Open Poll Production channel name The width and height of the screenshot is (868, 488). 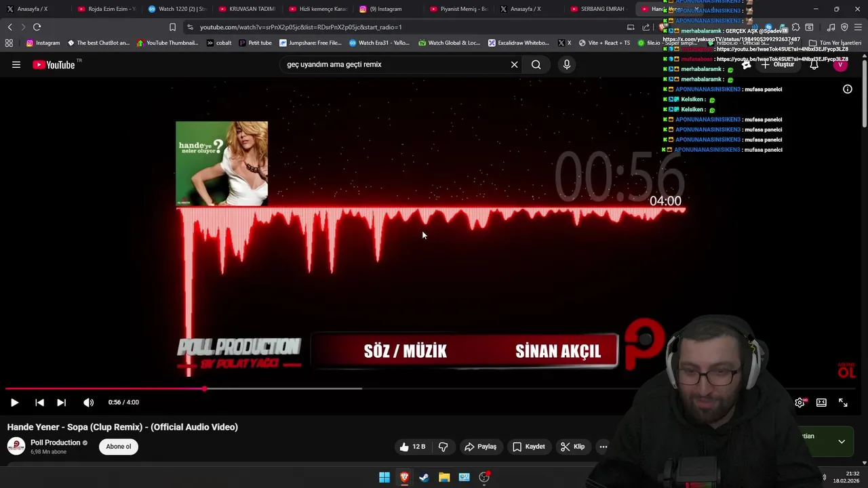[56, 443]
